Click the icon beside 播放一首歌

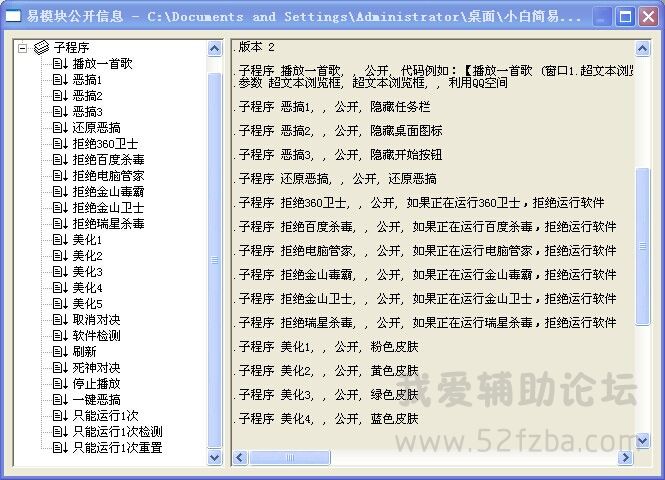point(60,64)
